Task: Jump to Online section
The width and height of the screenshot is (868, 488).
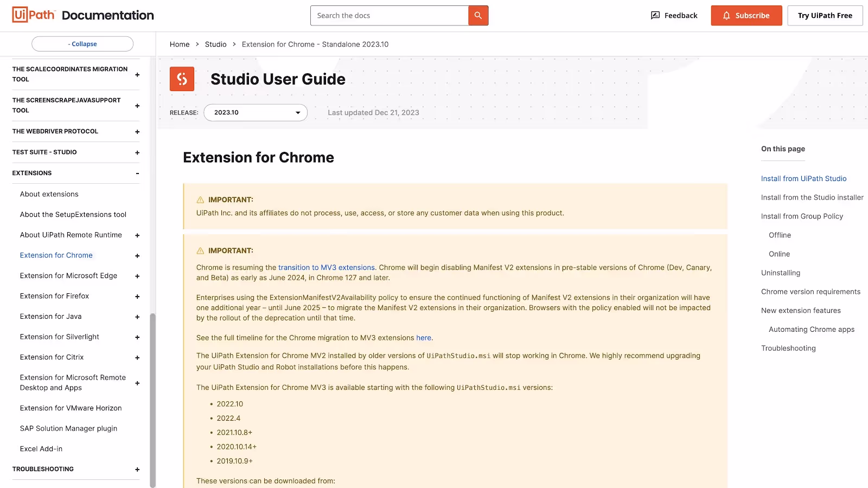Action: click(x=779, y=254)
